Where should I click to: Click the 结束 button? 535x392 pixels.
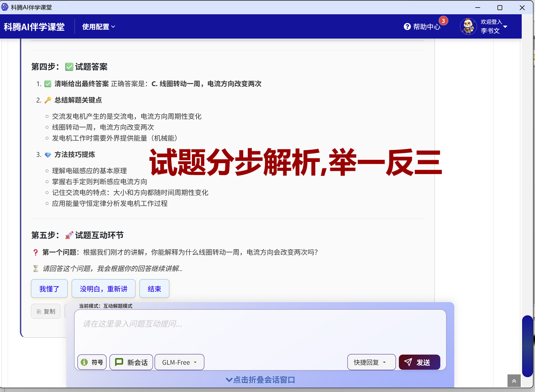(154, 289)
